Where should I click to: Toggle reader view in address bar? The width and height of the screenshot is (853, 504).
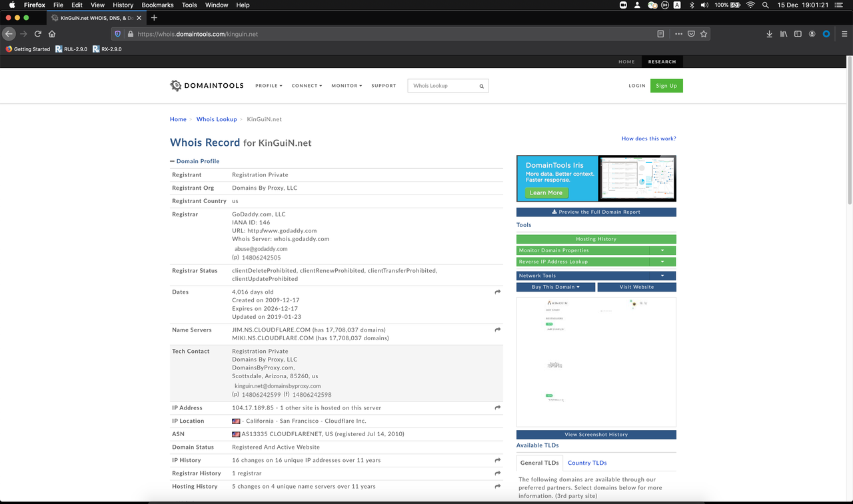660,34
